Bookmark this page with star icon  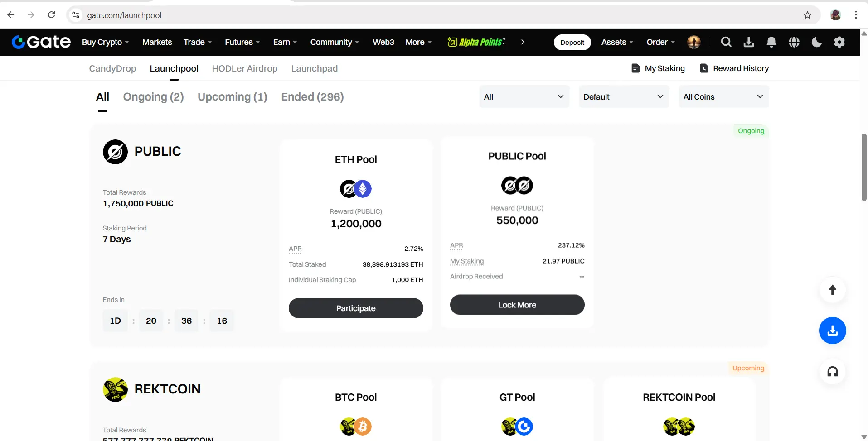(807, 15)
